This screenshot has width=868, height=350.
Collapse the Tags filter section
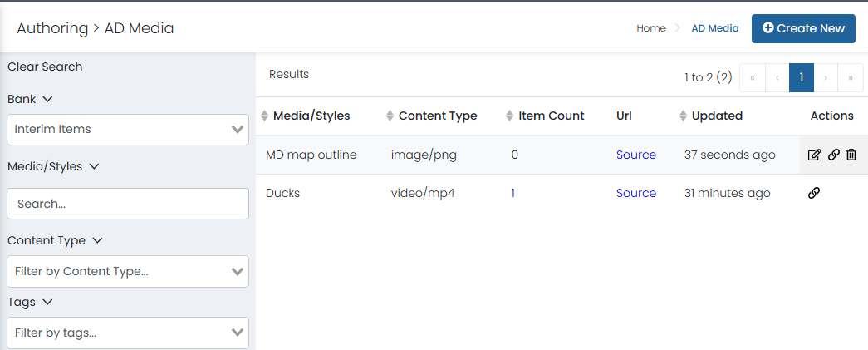click(47, 302)
